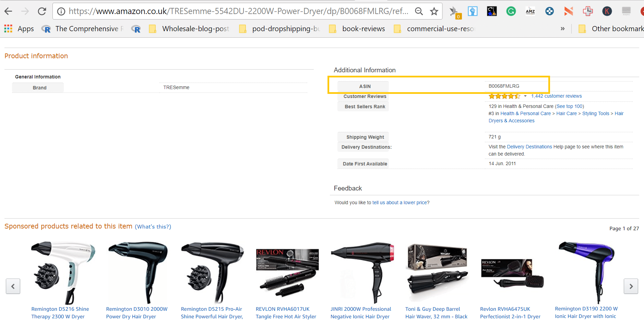Viewport: 644px width, 320px height.
Task: Show previous sponsored products page
Action: pyautogui.click(x=13, y=286)
